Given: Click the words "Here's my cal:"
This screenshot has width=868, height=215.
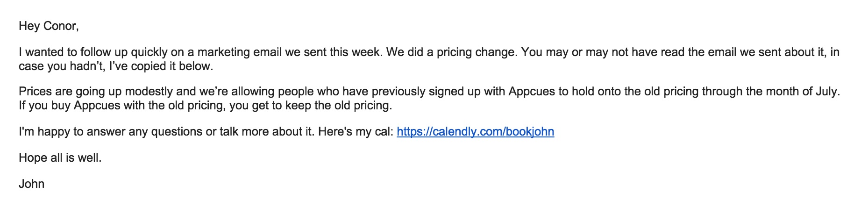Looking at the screenshot, I should point(356,132).
